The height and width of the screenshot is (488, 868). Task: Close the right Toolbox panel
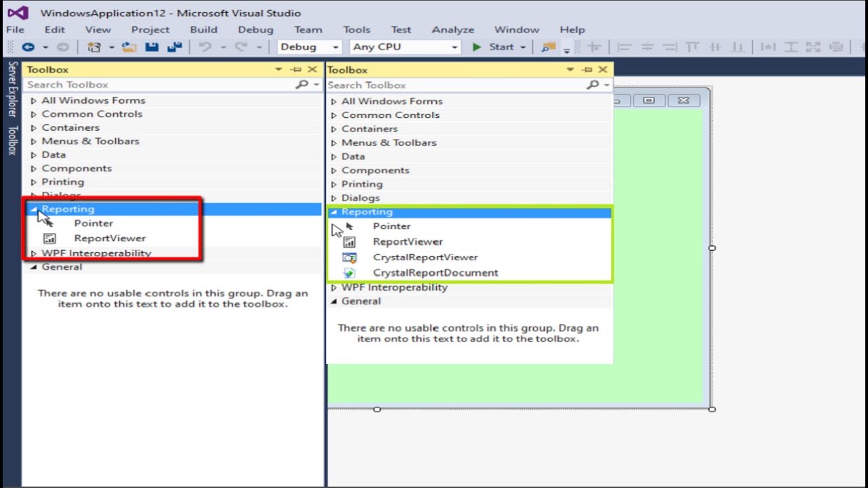point(603,70)
